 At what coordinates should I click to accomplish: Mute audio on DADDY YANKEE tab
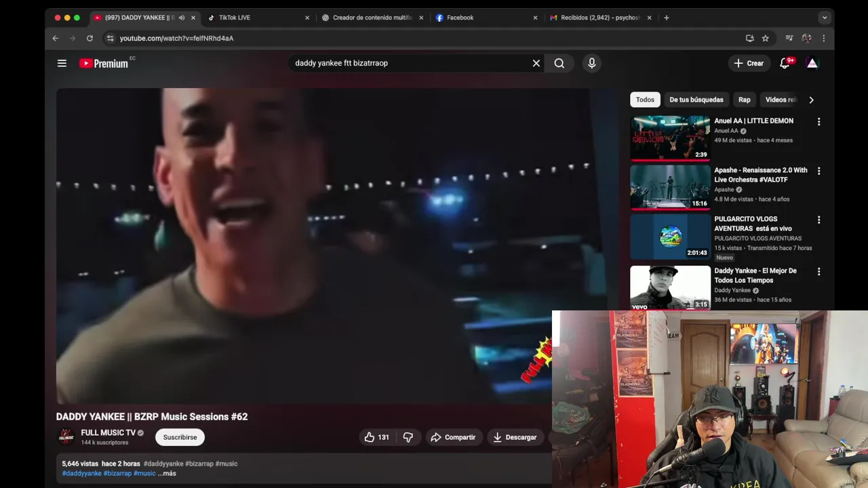[x=181, y=18]
